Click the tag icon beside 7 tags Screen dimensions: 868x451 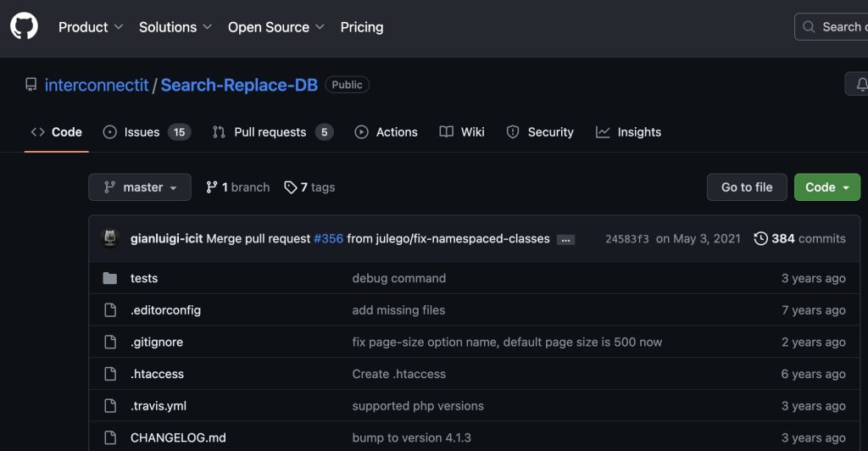tap(290, 187)
